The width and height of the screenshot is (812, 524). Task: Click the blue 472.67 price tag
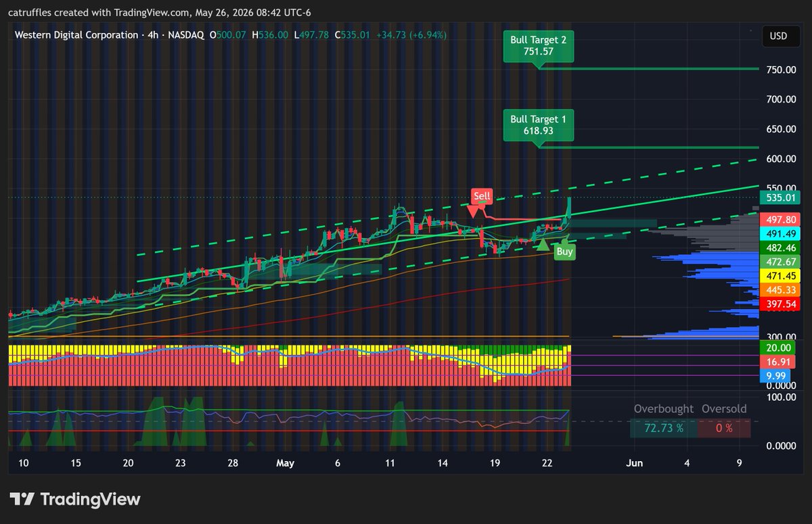[x=780, y=262]
